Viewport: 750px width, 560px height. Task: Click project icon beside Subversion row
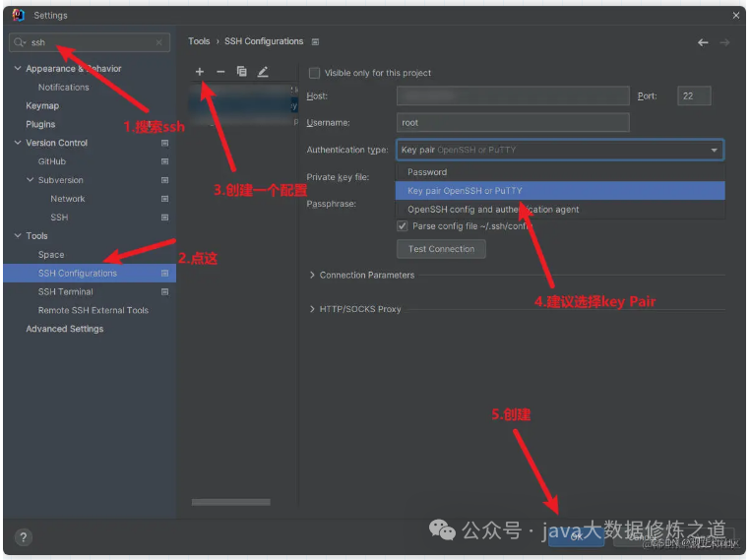(x=164, y=180)
